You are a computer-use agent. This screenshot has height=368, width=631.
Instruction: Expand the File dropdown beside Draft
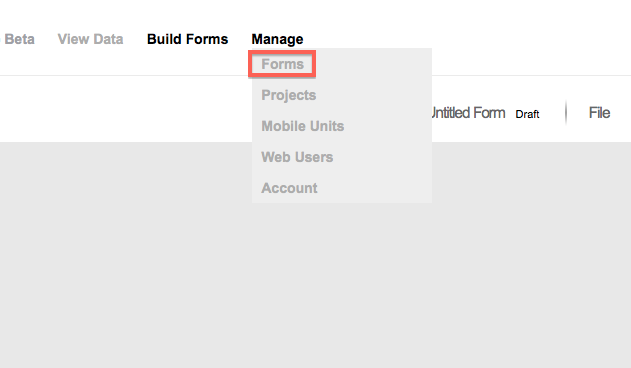[599, 113]
